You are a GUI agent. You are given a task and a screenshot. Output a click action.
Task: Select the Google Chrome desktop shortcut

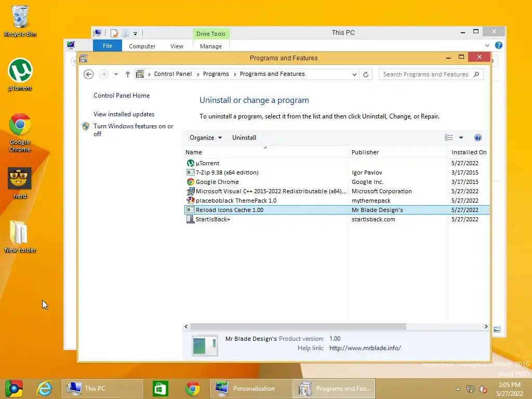20,132
